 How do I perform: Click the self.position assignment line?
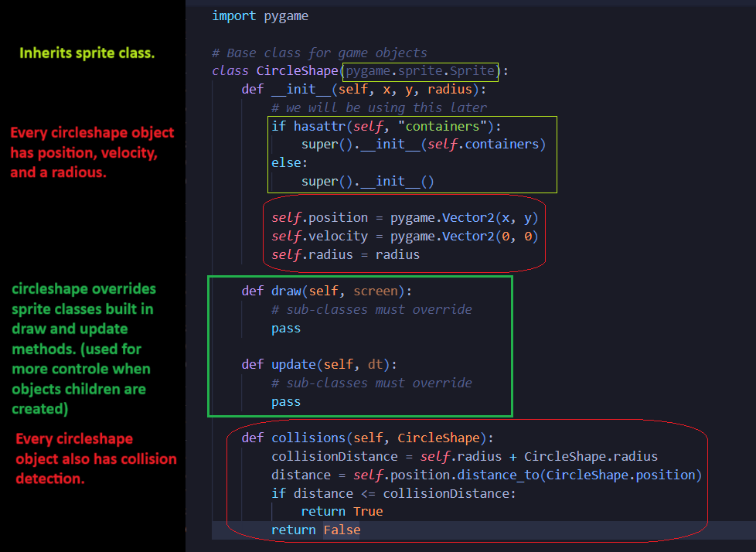(405, 217)
